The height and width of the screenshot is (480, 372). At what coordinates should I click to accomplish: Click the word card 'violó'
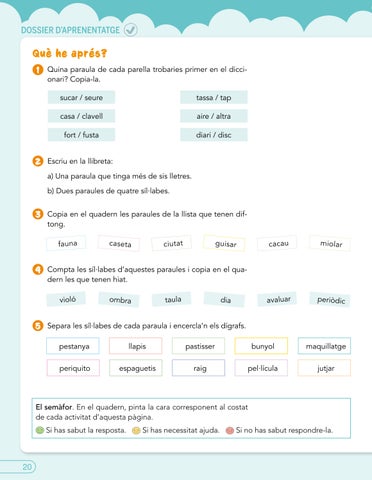(67, 299)
